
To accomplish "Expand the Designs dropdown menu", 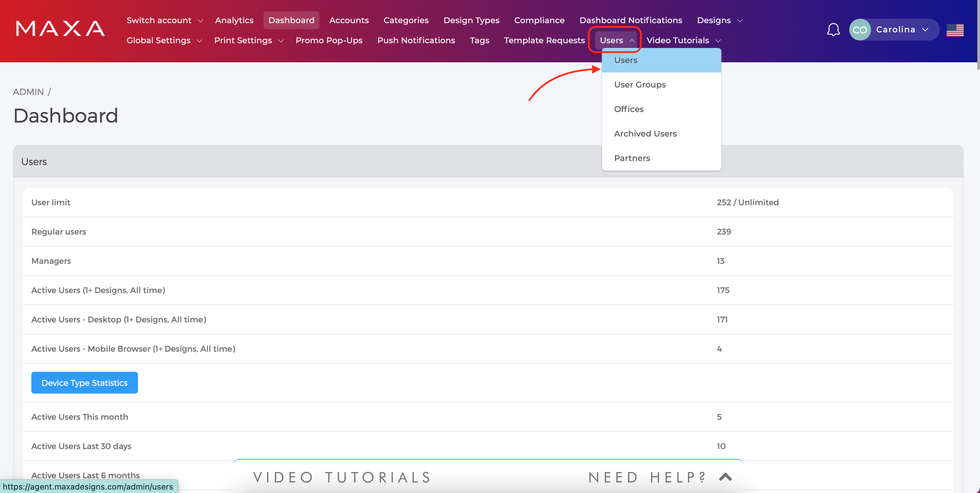I will (x=720, y=20).
